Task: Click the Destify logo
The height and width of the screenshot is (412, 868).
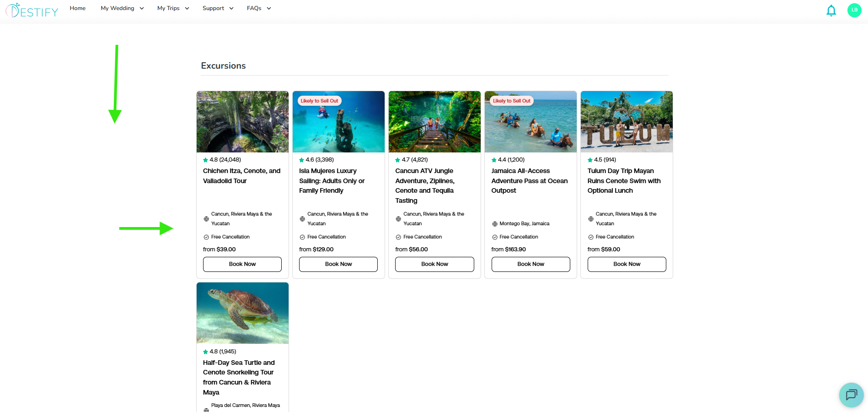Action: pos(32,10)
